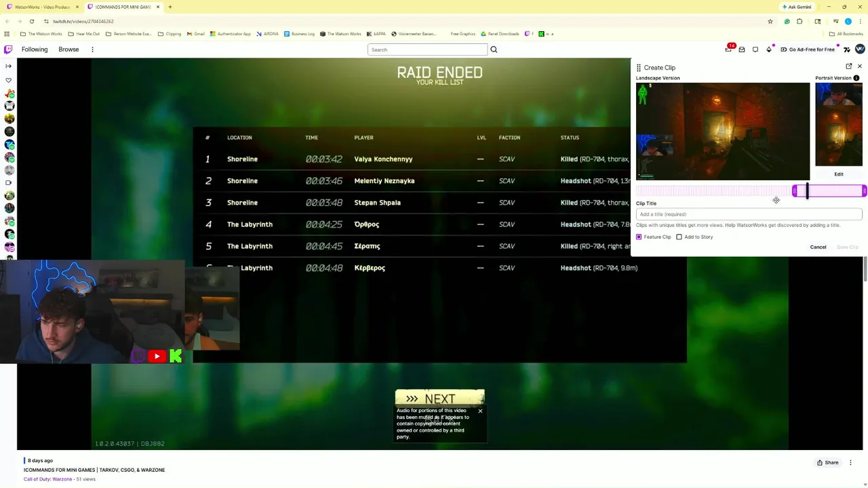Open the Chrome three-dot menu
This screenshot has height=488, width=868.
861,21
